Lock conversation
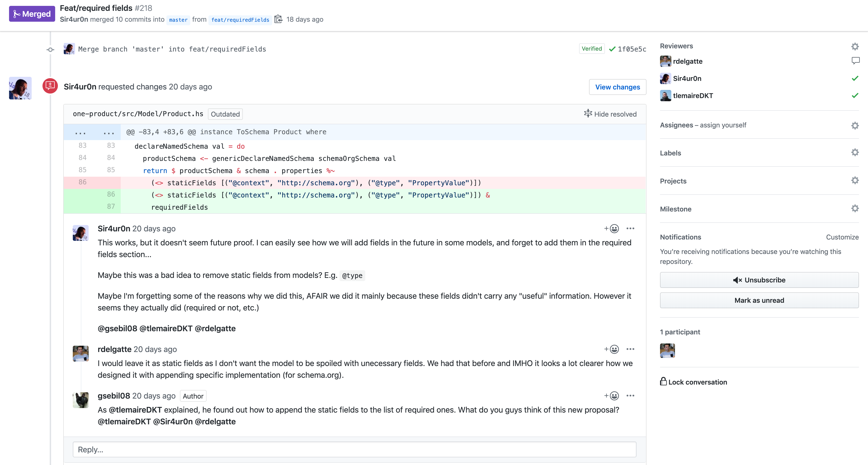Viewport: 868px width, 465px height. coord(693,382)
